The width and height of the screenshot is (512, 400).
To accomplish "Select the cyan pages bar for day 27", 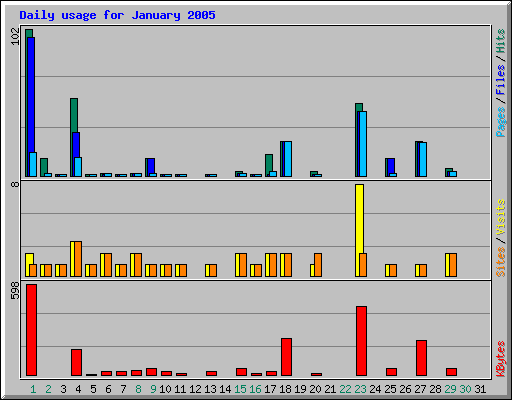I will [x=423, y=160].
